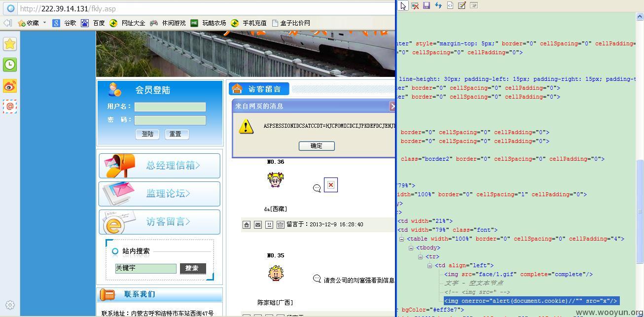Open the 谷歌 bookmark
The image size is (644, 317).
point(65,23)
